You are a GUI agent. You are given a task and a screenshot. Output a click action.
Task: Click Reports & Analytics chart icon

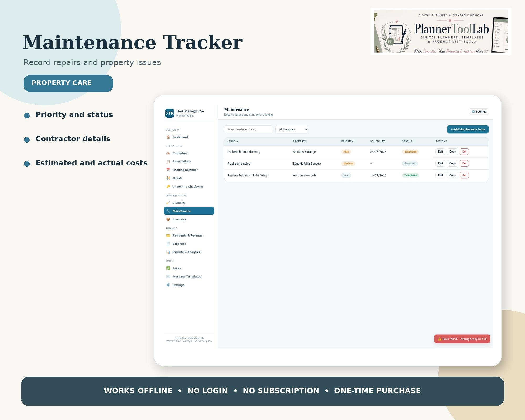click(168, 252)
